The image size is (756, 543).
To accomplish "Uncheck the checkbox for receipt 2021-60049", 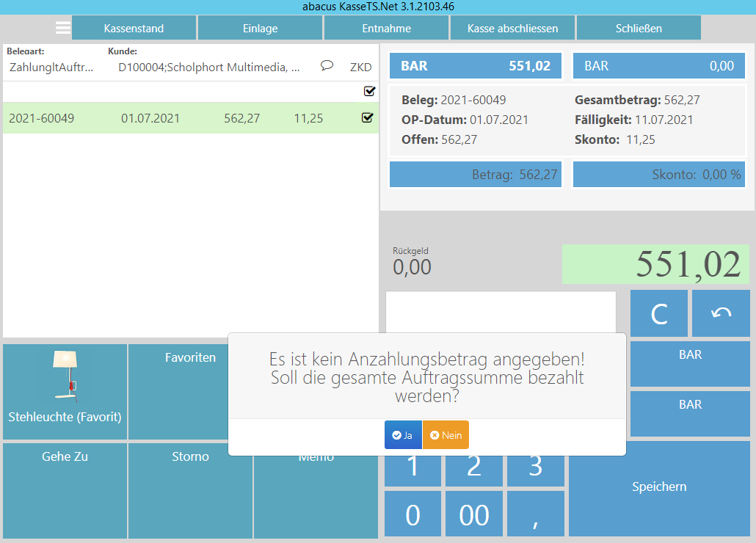I will tap(368, 118).
